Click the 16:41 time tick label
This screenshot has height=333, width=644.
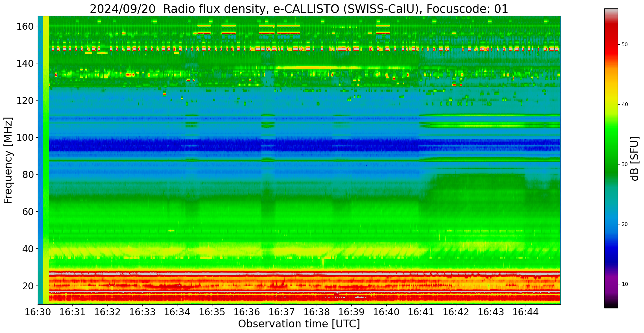click(421, 312)
